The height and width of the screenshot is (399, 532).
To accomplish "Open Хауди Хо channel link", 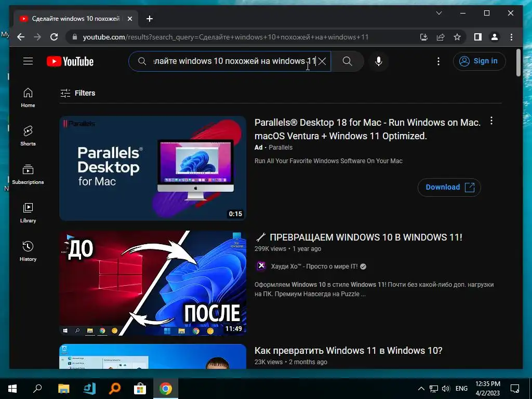I will [314, 267].
